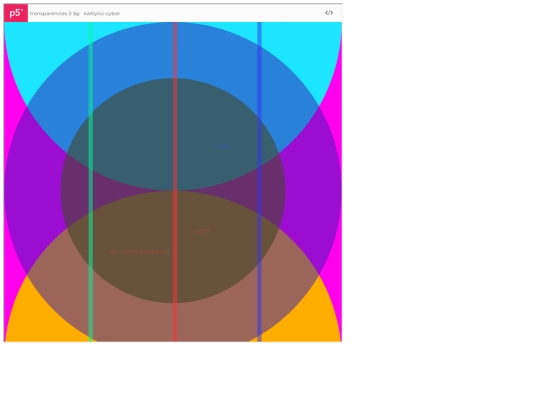Click the pink p5* logo
The height and width of the screenshot is (405, 540).
pos(16,13)
